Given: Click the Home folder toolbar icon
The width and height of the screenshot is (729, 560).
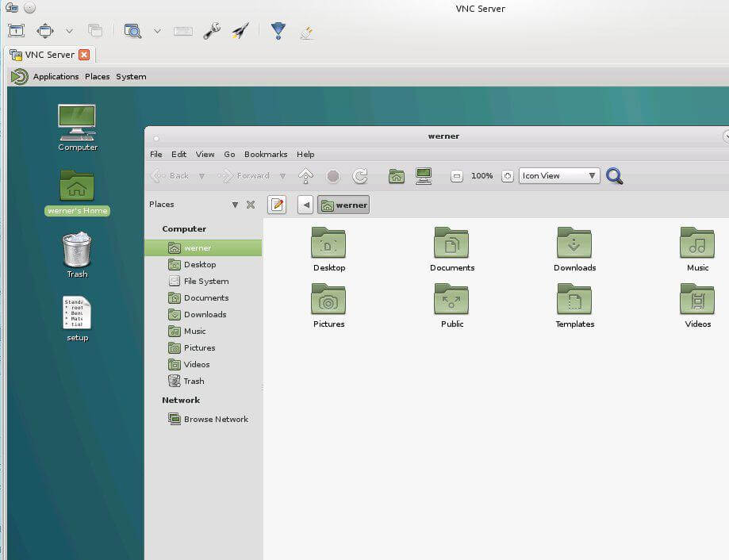Looking at the screenshot, I should (x=397, y=176).
